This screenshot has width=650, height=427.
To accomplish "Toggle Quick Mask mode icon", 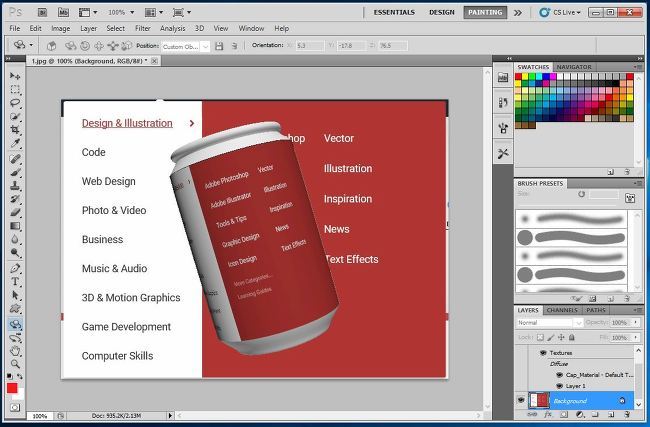I will (x=15, y=408).
